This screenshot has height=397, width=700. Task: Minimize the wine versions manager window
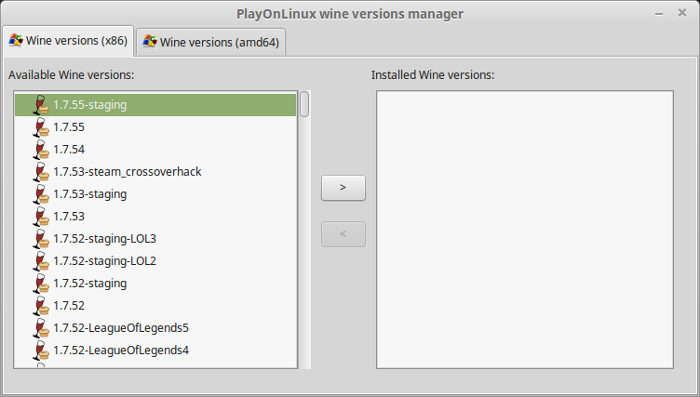click(x=659, y=14)
